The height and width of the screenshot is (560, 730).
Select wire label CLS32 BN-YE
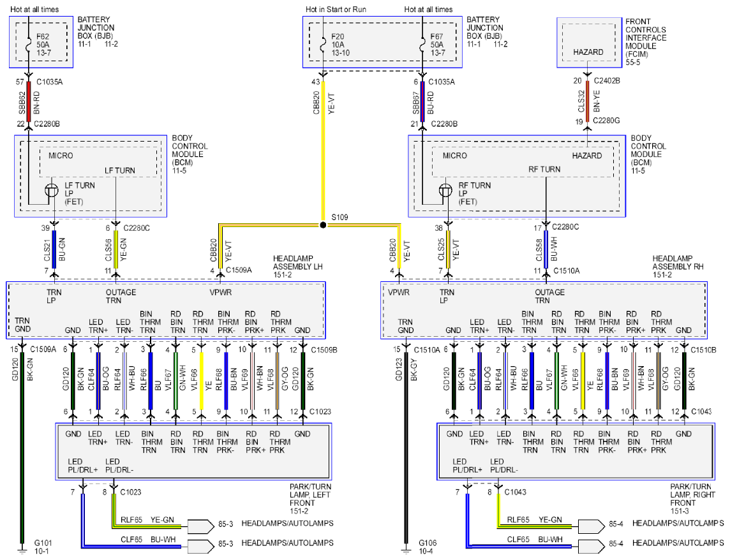click(588, 101)
